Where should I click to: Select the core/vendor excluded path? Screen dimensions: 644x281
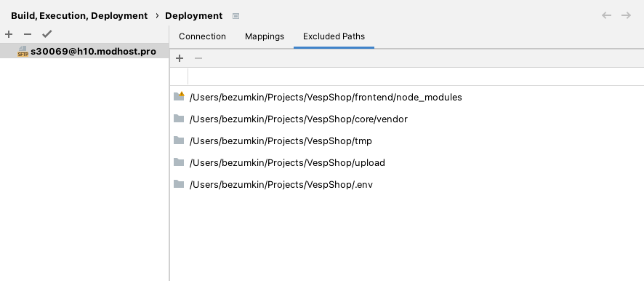pos(406,119)
